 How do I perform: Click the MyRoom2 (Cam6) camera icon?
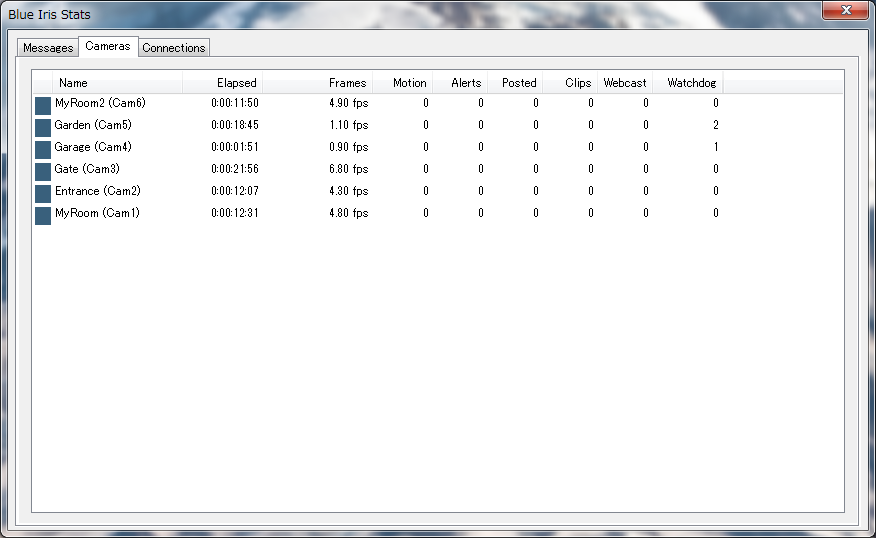pyautogui.click(x=43, y=106)
